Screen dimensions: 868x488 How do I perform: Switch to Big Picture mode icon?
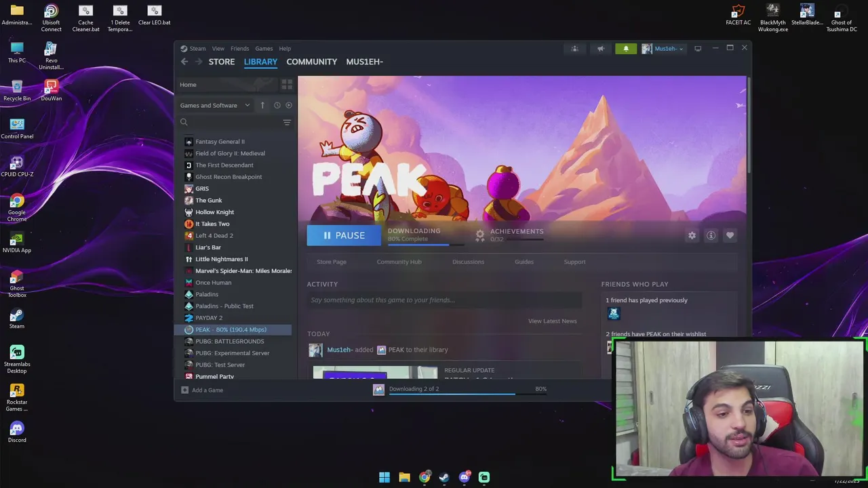coord(698,49)
